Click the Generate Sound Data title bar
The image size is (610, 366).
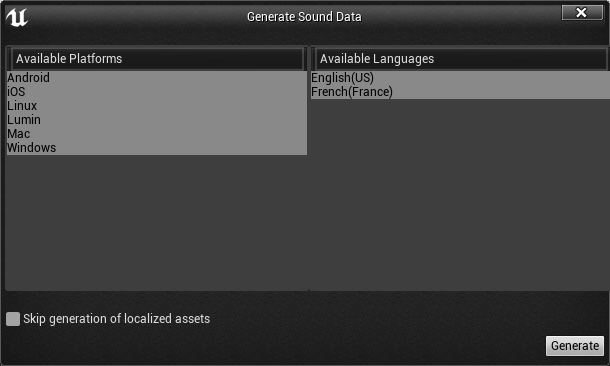coord(304,17)
